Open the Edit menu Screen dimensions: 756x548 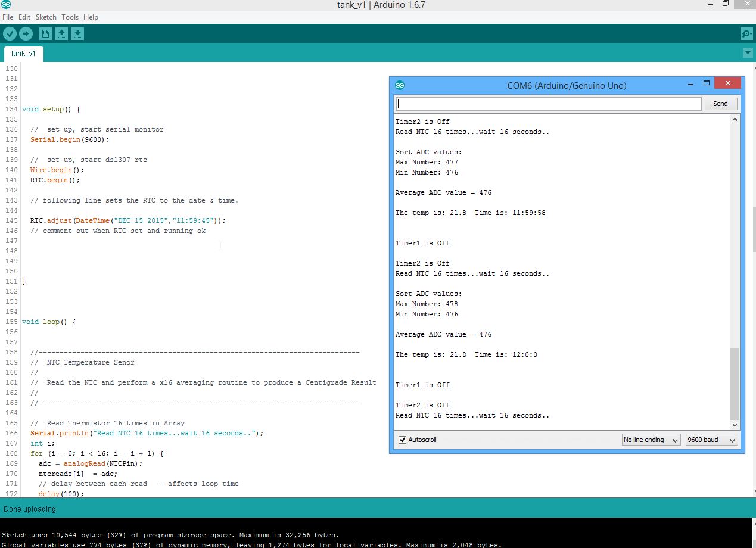(x=24, y=17)
